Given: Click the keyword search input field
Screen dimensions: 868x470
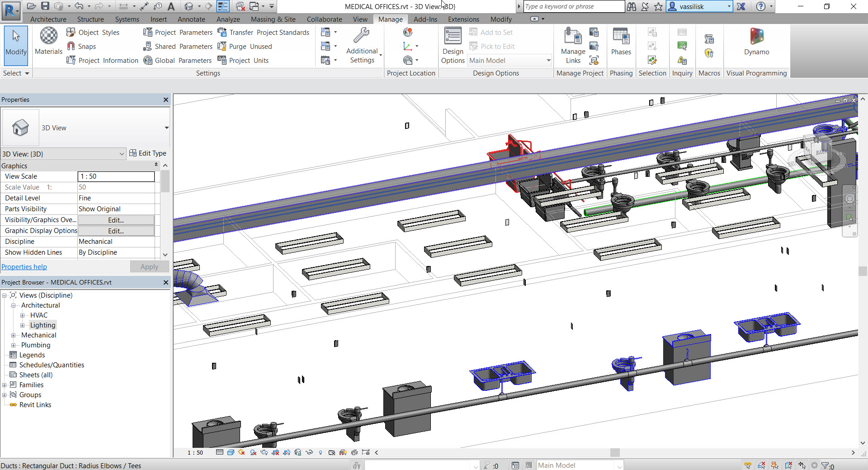Looking at the screenshot, I should pos(574,6).
